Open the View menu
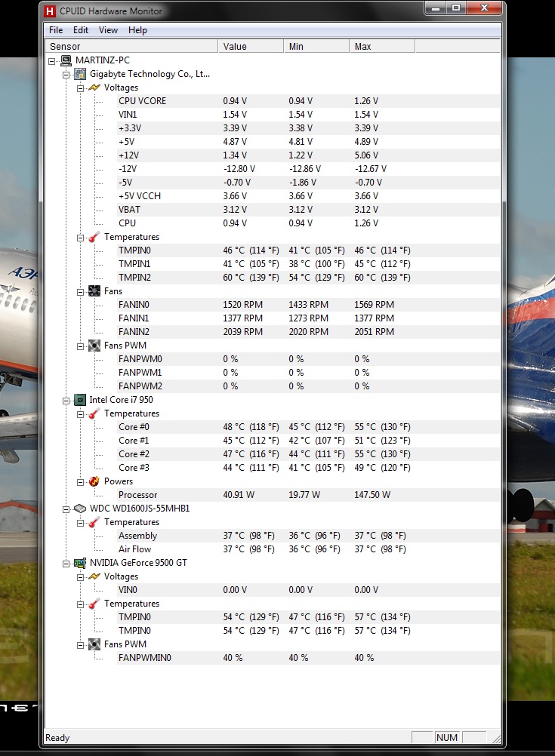Image resolution: width=555 pixels, height=756 pixels. click(x=108, y=30)
